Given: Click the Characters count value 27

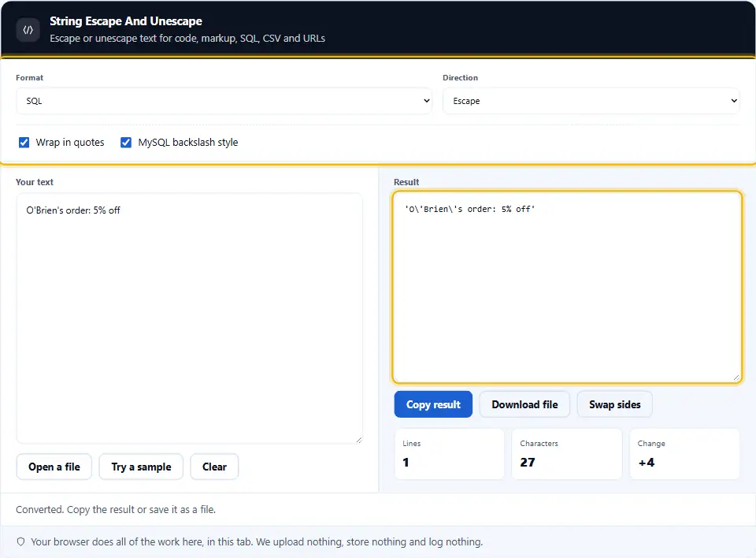Looking at the screenshot, I should (x=528, y=463).
